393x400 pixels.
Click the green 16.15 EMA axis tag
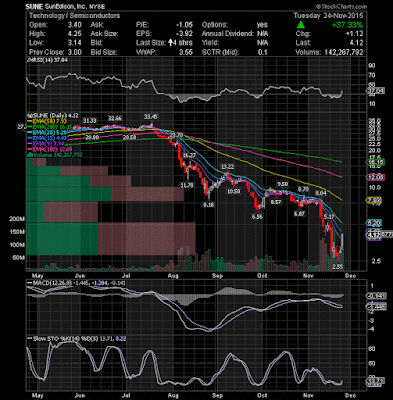coord(375,162)
